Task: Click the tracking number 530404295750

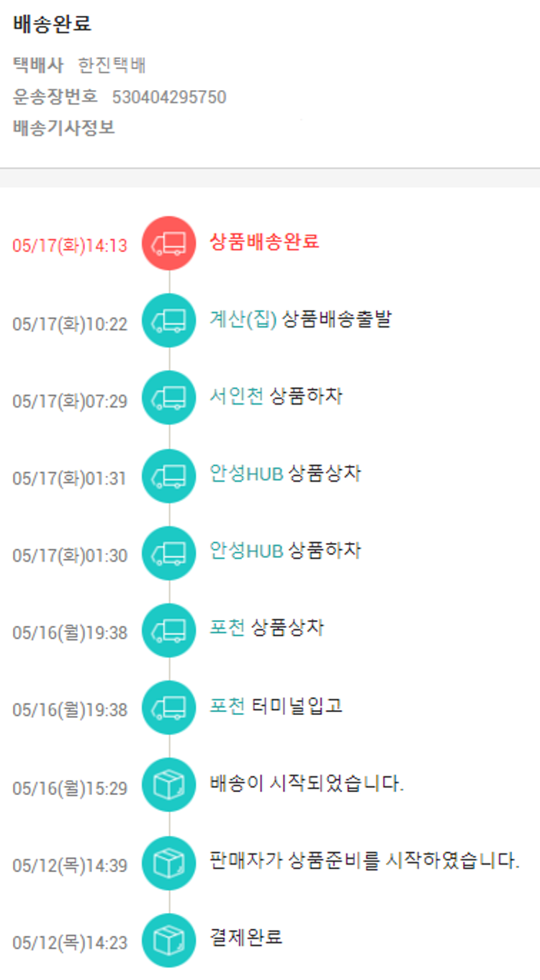Action: 169,97
